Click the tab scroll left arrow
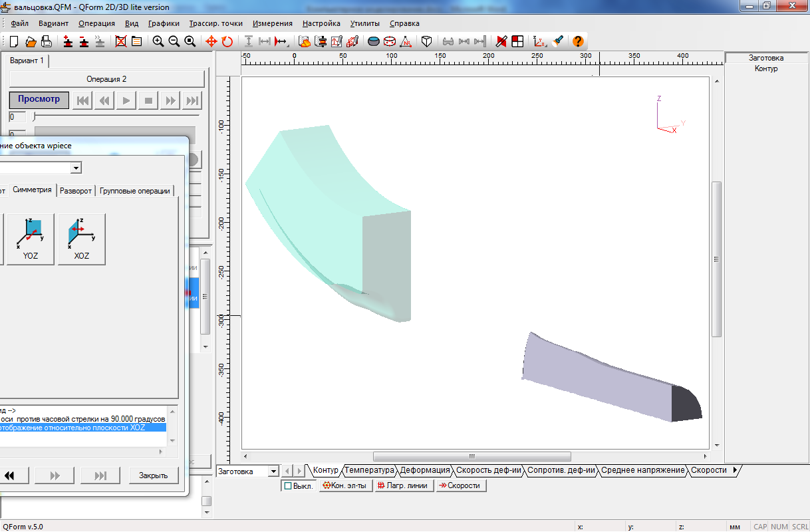The width and height of the screenshot is (810, 532). pos(287,471)
